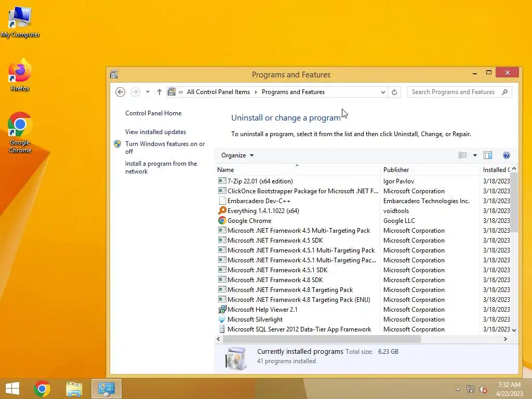Click voidtools publisher cell
The width and height of the screenshot is (532, 399).
click(396, 211)
